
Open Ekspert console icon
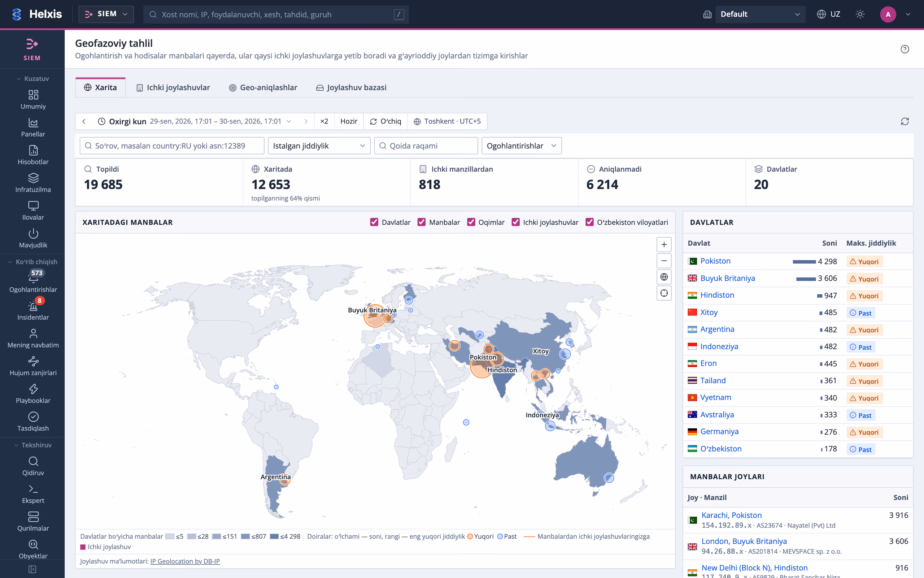[33, 494]
